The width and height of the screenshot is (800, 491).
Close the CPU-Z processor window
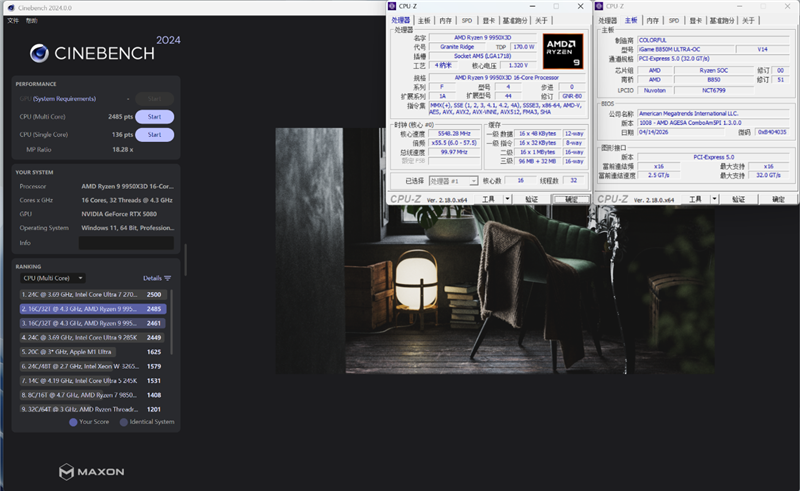(581, 6)
